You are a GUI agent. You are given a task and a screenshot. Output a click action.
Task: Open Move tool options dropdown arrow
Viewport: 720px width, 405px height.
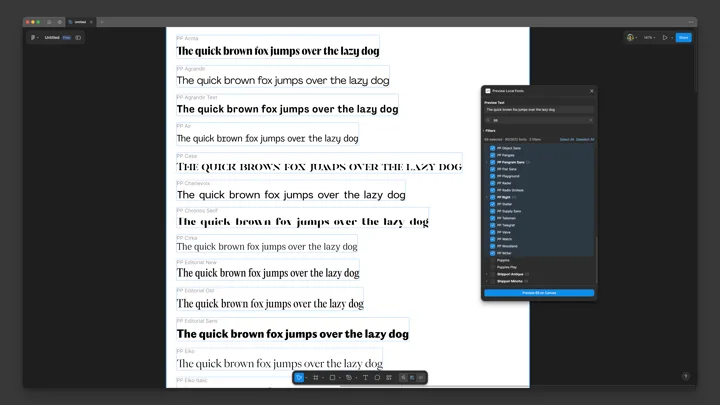(306, 378)
